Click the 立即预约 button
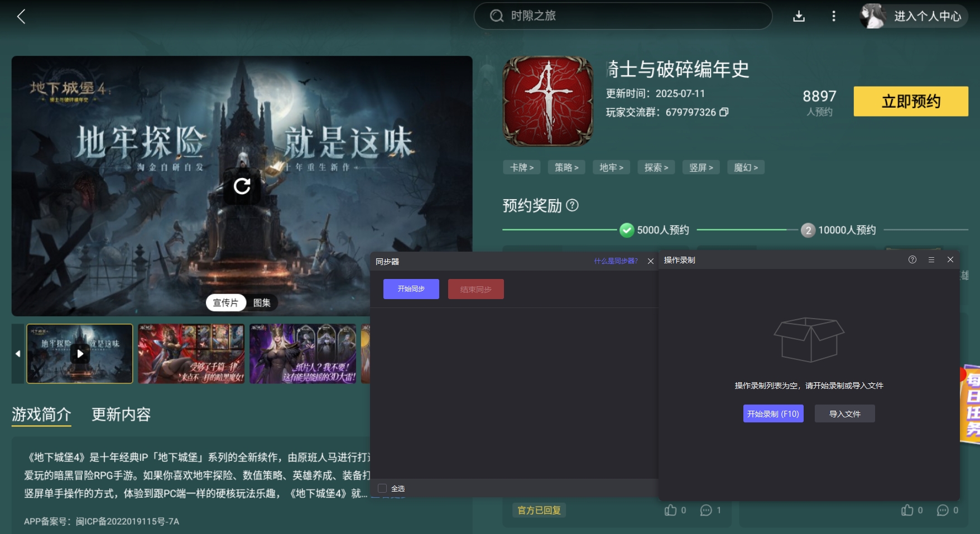This screenshot has width=980, height=534. tap(911, 101)
